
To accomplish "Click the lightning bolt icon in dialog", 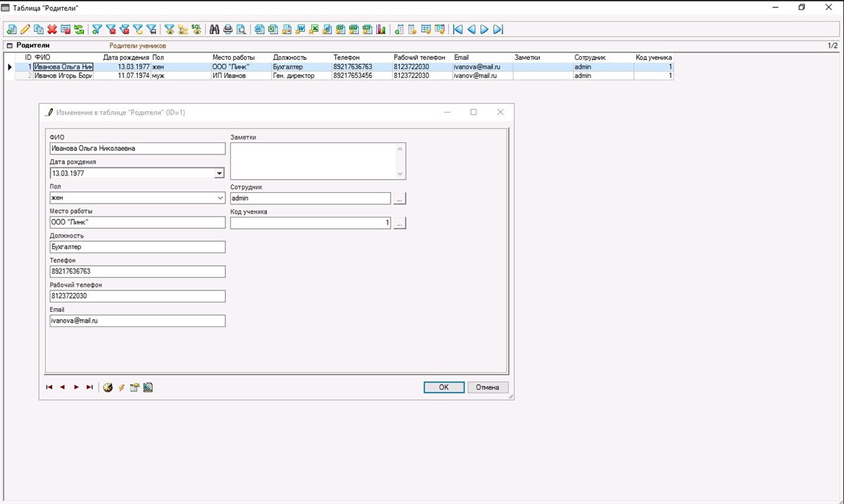I will (121, 388).
